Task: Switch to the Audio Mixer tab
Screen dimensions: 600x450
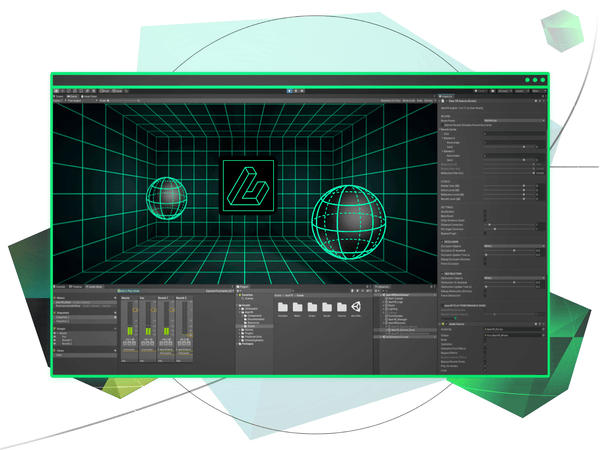Action: (x=94, y=287)
